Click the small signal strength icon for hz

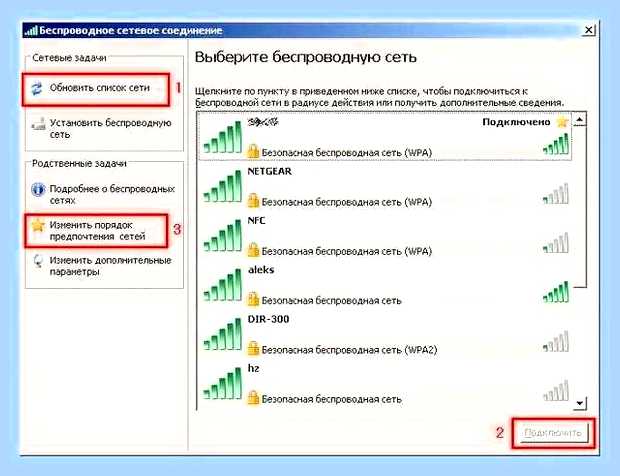point(556,391)
